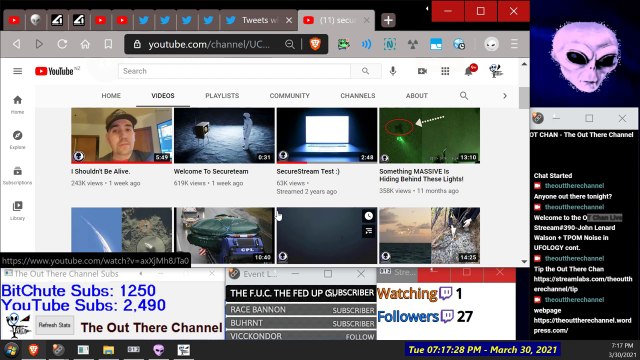Viewport: 640px width, 360px height.
Task: Select RACE BANNON subscriber row in Event list
Action: tap(301, 310)
